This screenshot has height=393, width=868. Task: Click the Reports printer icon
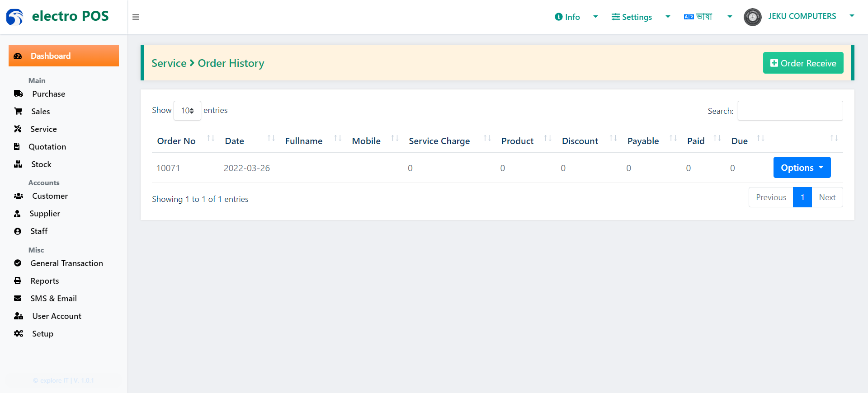point(18,281)
